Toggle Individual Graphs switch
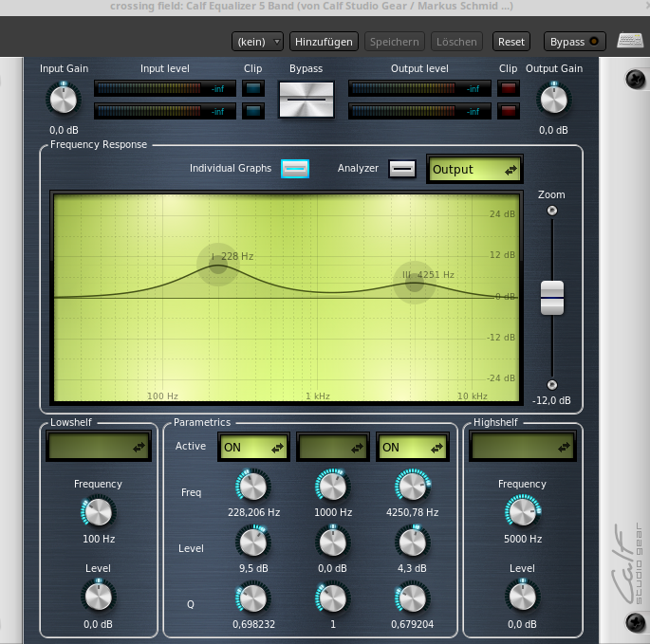The width and height of the screenshot is (650, 644). click(295, 169)
